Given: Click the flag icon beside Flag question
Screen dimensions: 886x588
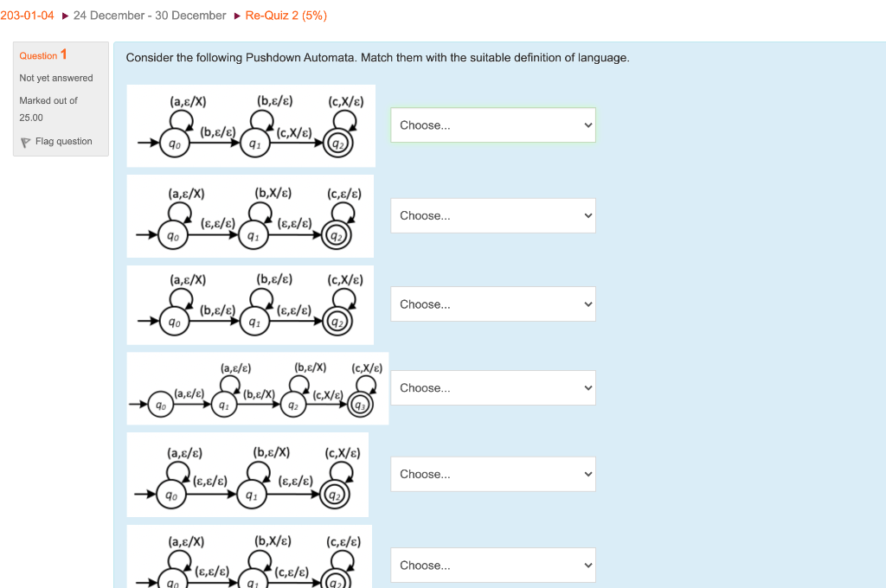Looking at the screenshot, I should 25,143.
